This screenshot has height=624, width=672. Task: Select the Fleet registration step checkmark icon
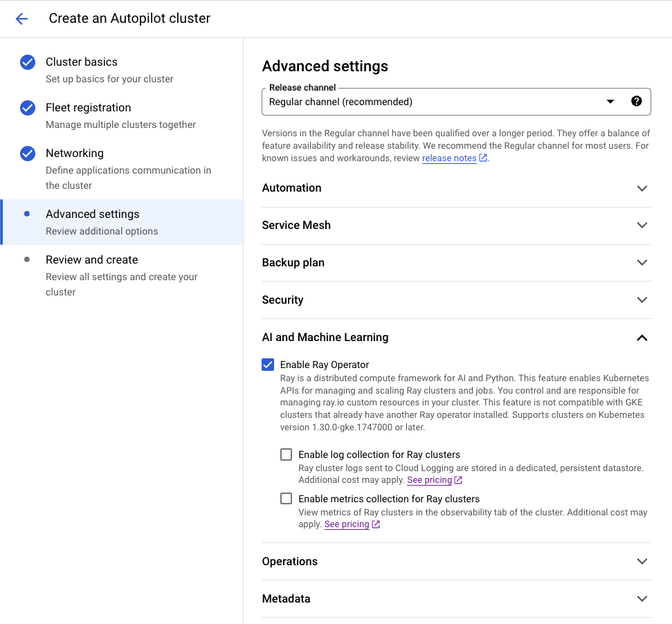(27, 108)
